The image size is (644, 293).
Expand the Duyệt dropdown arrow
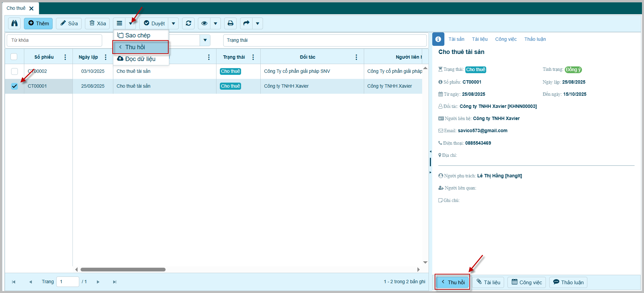pos(173,23)
